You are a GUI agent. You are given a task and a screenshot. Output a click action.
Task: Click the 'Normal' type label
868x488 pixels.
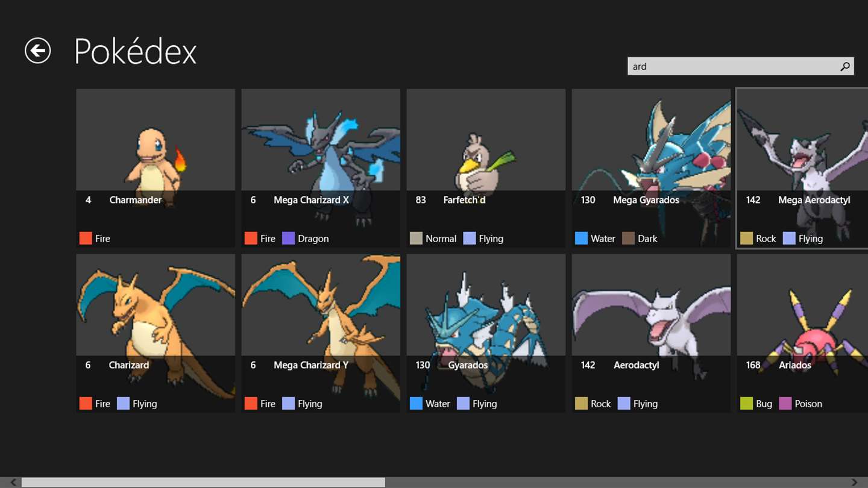click(x=441, y=239)
